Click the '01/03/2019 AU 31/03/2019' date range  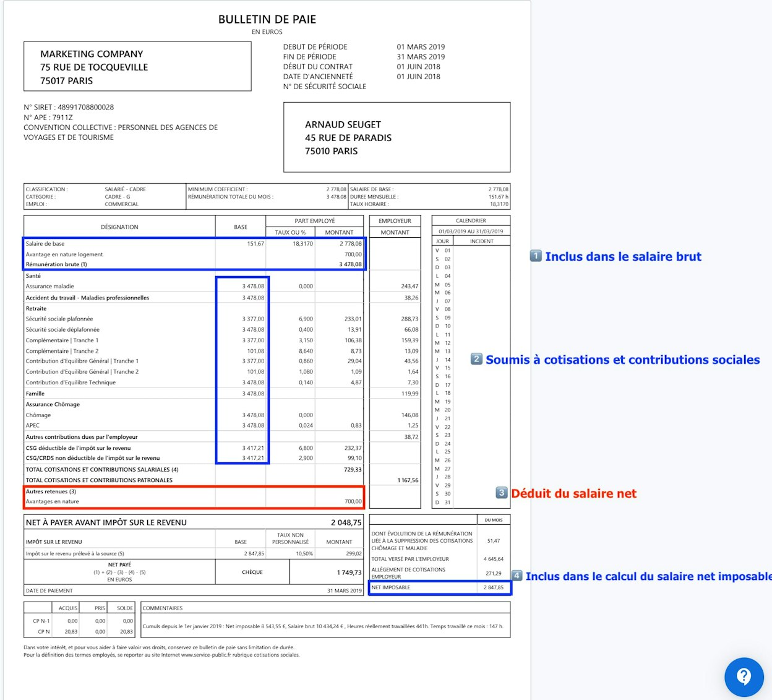click(471, 231)
